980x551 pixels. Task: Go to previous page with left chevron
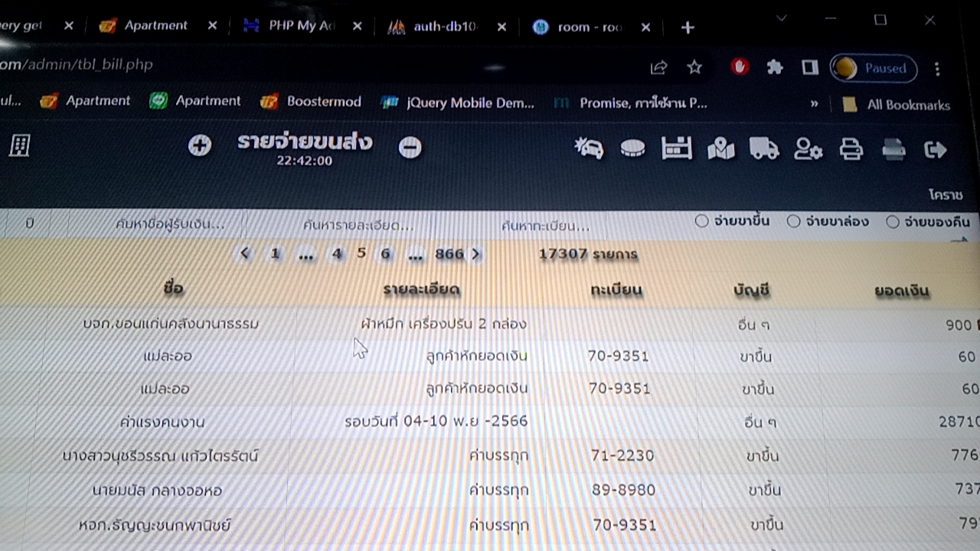coord(244,253)
